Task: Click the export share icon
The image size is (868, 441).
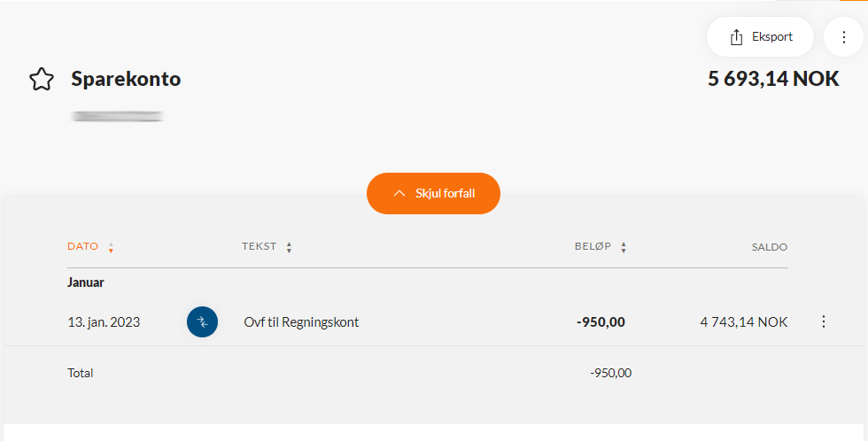Action: pyautogui.click(x=736, y=37)
